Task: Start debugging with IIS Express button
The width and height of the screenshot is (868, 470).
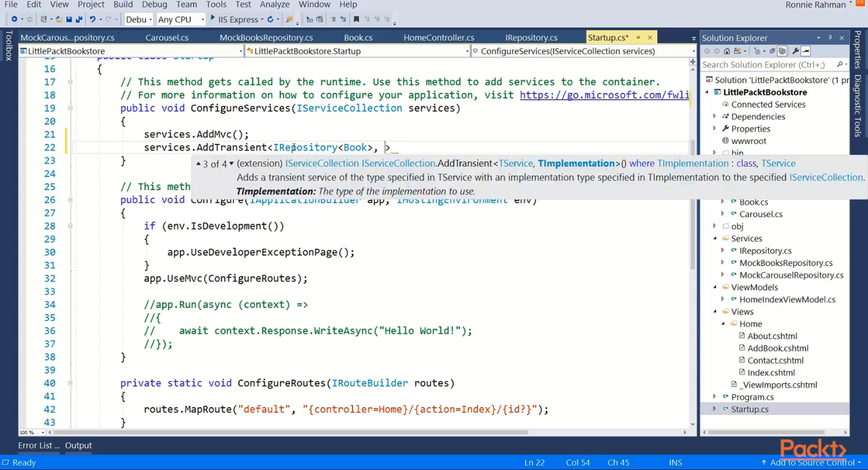Action: [x=236, y=20]
